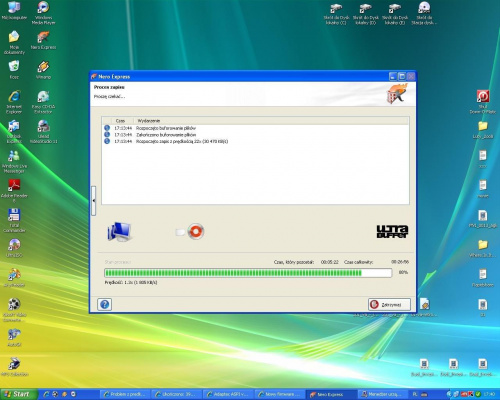Open Xilisoft Video Converter shortcut
Image resolution: width=500 pixels, height=400 pixels.
(x=14, y=310)
